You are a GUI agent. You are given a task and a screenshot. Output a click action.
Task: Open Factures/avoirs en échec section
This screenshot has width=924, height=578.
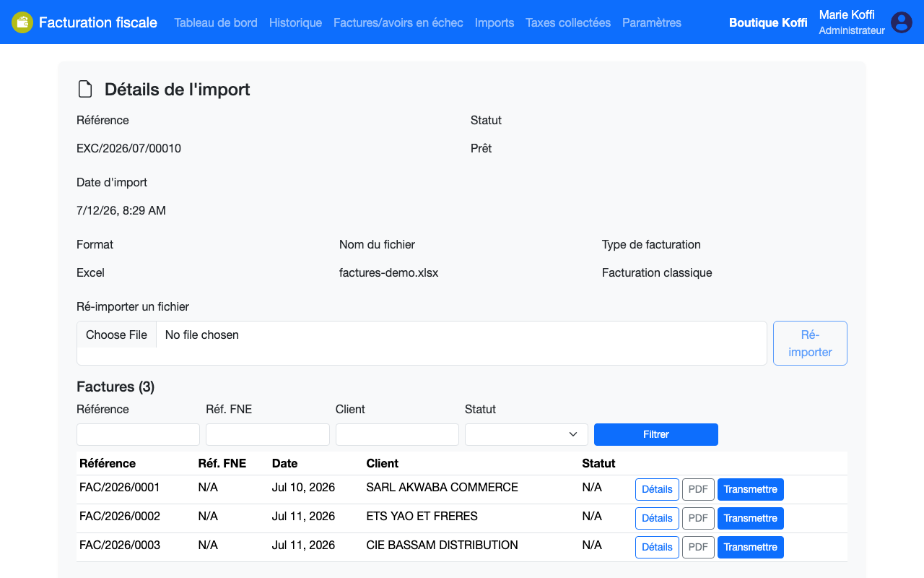[398, 22]
